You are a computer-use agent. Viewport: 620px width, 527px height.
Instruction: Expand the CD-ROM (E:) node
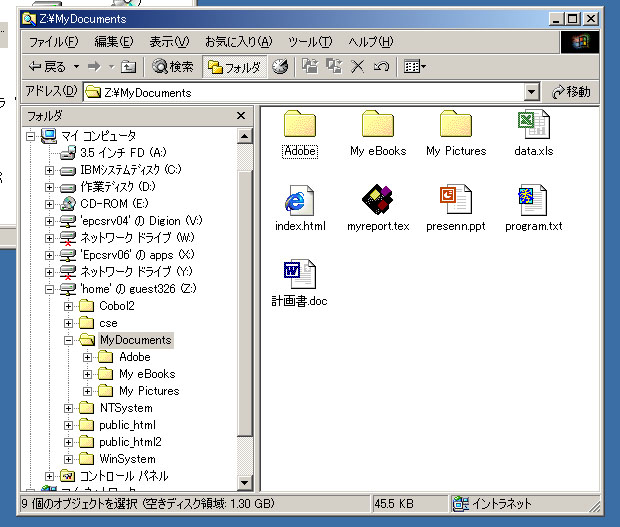49,204
